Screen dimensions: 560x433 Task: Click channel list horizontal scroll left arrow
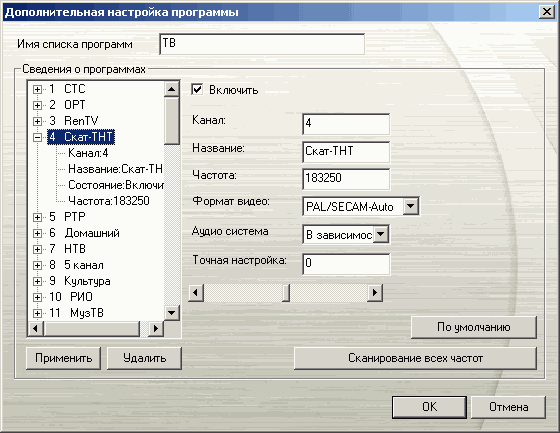point(36,328)
